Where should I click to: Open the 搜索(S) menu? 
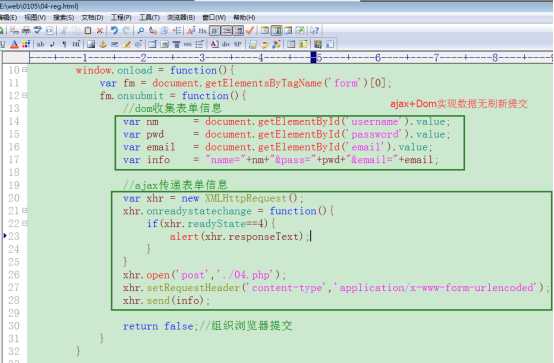coord(64,17)
